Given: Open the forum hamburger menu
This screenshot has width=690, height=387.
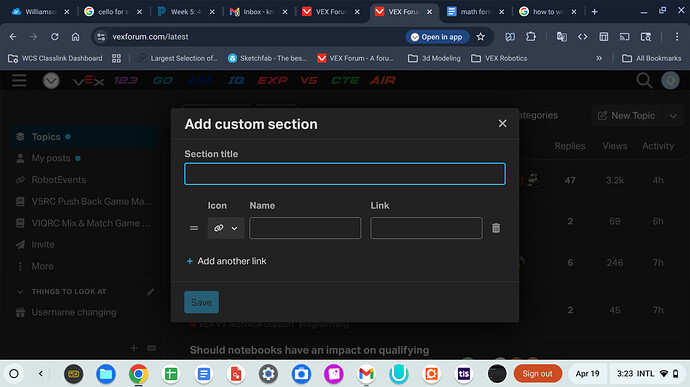Looking at the screenshot, I should 19,81.
